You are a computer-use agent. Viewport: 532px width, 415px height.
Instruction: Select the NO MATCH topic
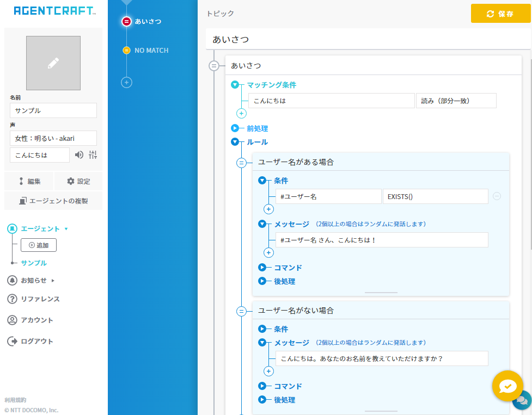coord(151,51)
